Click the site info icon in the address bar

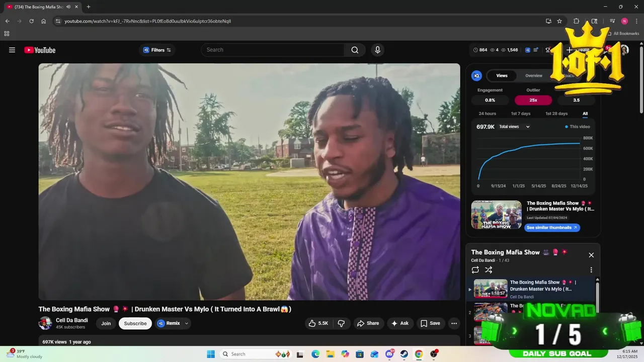click(x=58, y=21)
